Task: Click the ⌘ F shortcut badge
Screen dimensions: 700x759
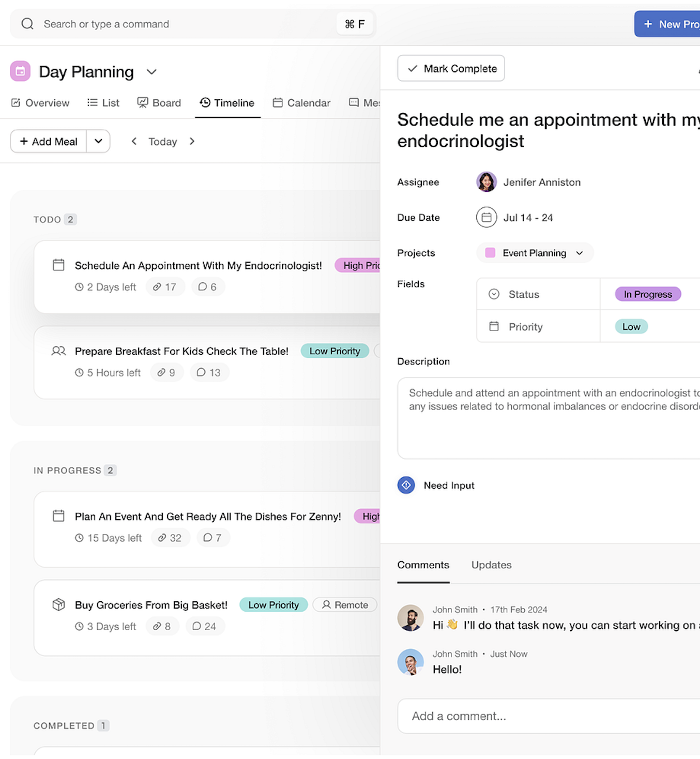Action: (355, 24)
